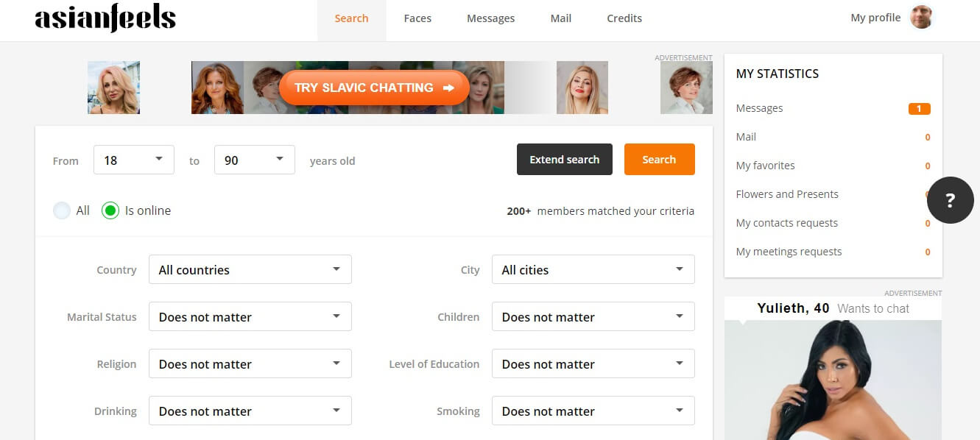Image resolution: width=980 pixels, height=440 pixels.
Task: Select the All members radio button
Action: pyautogui.click(x=62, y=210)
